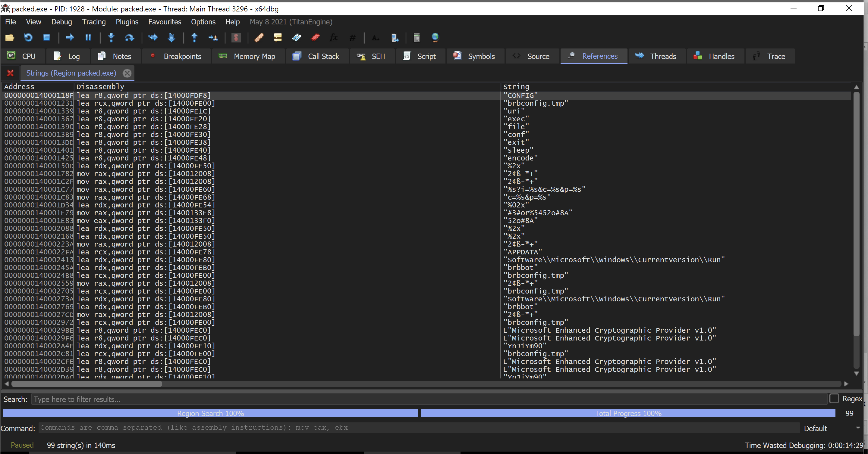Viewport: 868px width, 454px height.
Task: Run the program with the right-arrow icon
Action: point(70,37)
